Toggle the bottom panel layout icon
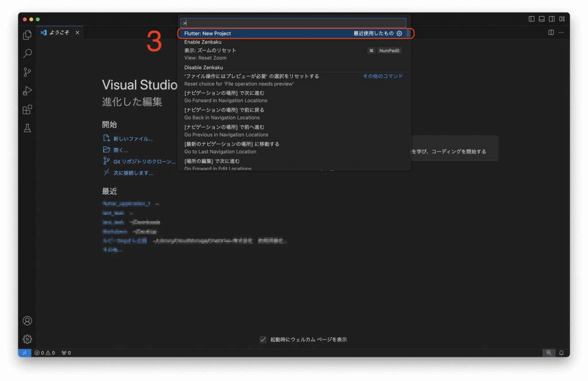 [541, 19]
